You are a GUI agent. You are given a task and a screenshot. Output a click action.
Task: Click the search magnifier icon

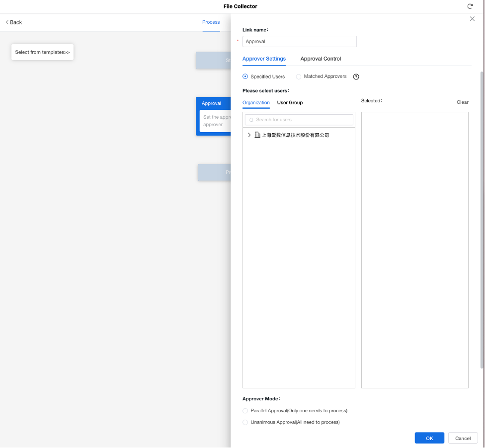[x=251, y=120]
